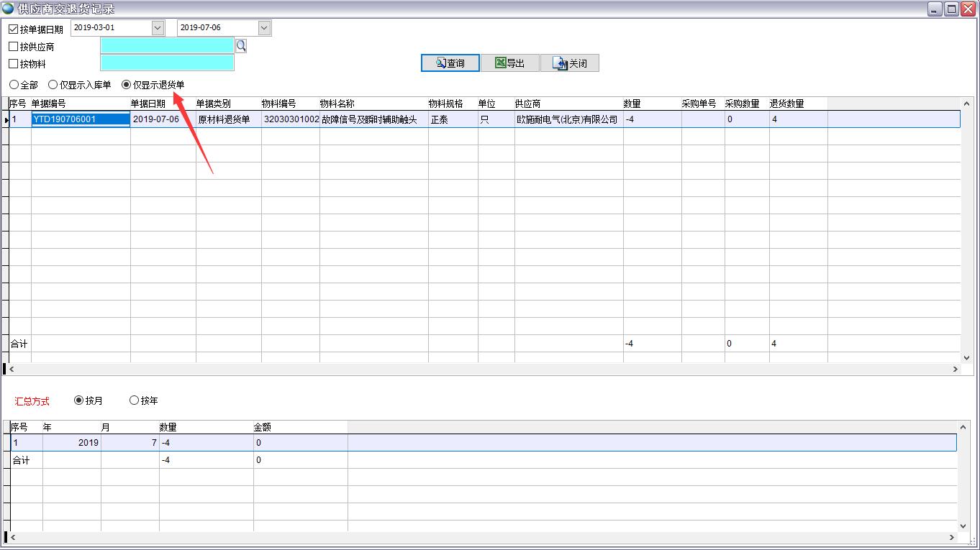Screen dimensions: 980x550
Task: Close the form using the 关闭 button
Action: (569, 63)
